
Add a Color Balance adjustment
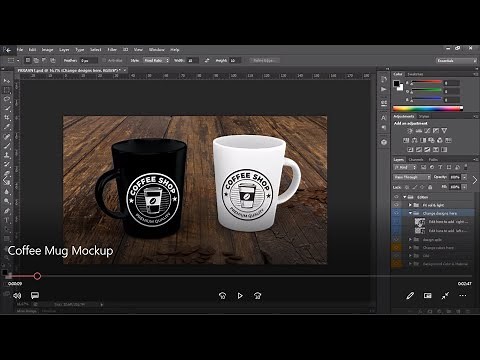415,140
